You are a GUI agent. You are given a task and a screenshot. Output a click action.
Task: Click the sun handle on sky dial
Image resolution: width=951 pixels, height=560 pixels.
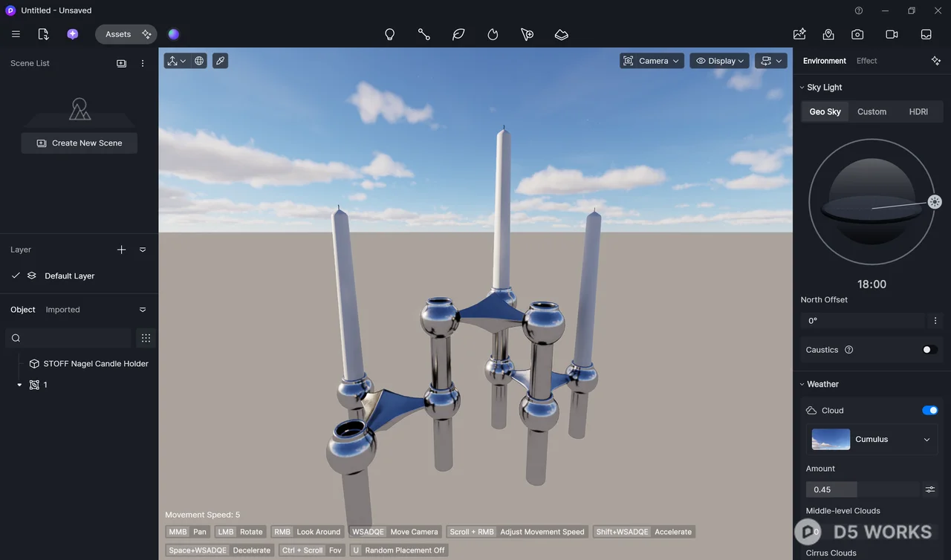click(935, 202)
